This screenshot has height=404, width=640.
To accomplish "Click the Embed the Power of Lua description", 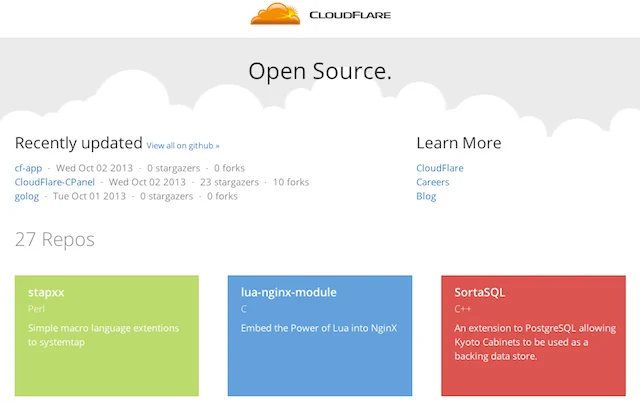I will [x=319, y=328].
